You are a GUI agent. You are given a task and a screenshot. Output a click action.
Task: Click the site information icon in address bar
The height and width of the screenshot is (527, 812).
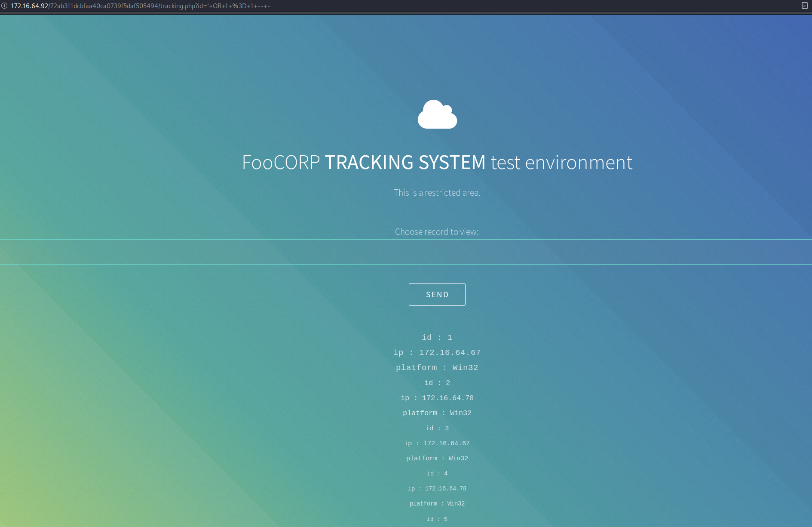pos(4,6)
